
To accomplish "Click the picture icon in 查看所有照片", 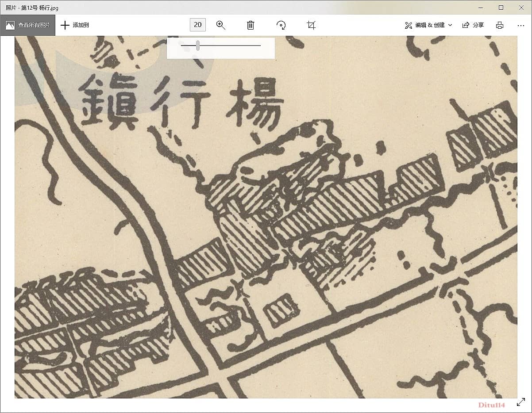I will point(10,25).
